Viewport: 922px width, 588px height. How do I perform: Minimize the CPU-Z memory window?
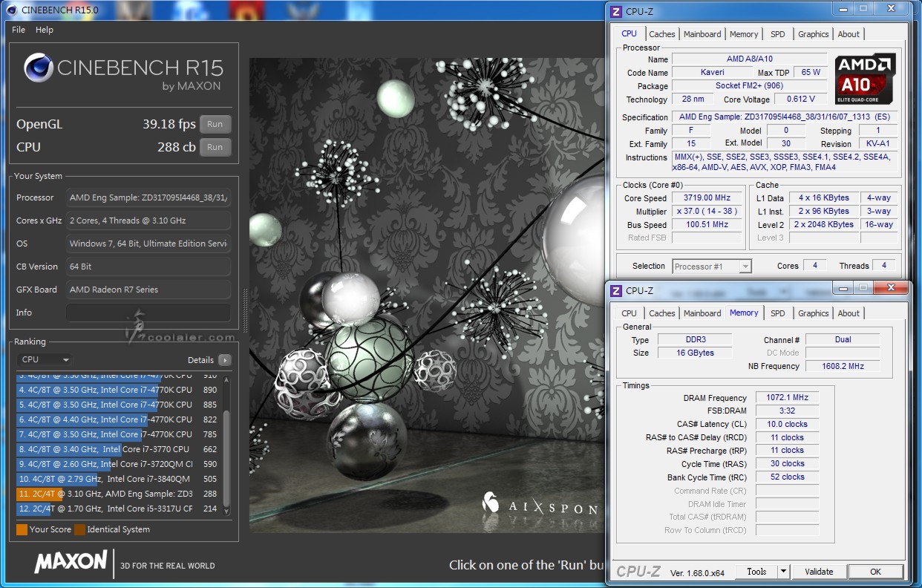point(841,288)
